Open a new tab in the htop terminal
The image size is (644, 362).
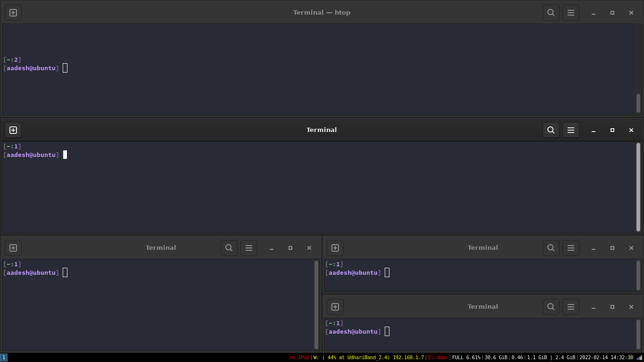click(x=13, y=13)
